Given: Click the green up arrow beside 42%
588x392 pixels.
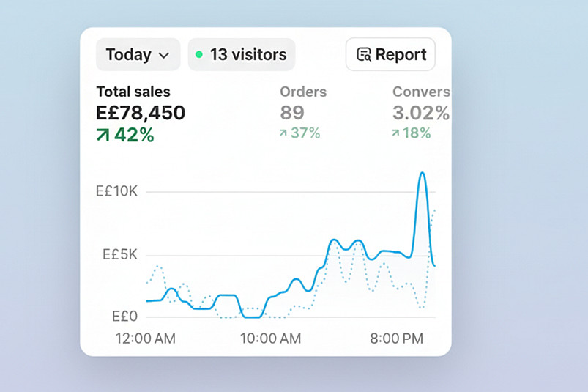Looking at the screenshot, I should [103, 135].
